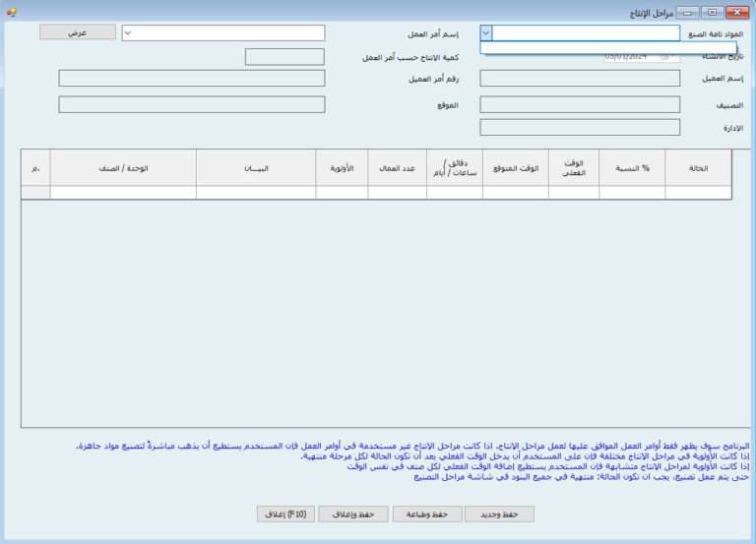The image size is (756, 544).
Task: Click the application icon in the title bar
Action: coord(12,12)
